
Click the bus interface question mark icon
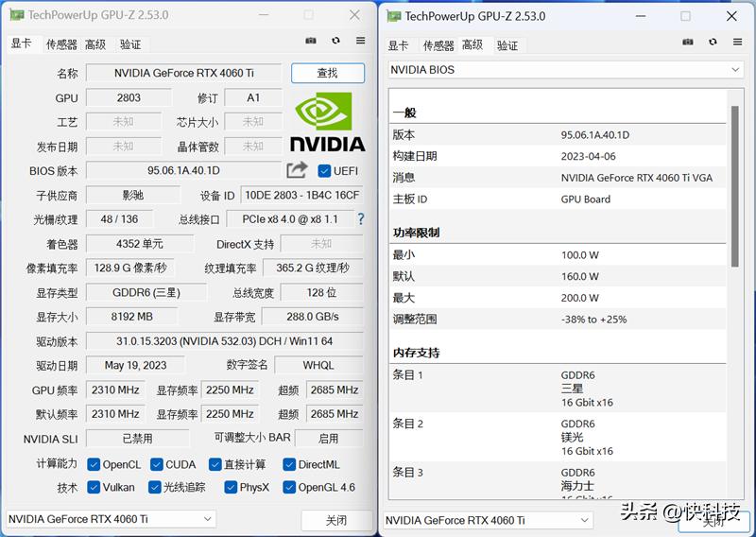[x=361, y=219]
